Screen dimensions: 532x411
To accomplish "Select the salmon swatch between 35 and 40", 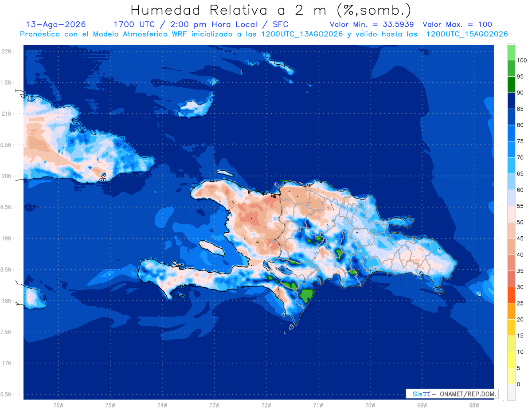I will (511, 262).
